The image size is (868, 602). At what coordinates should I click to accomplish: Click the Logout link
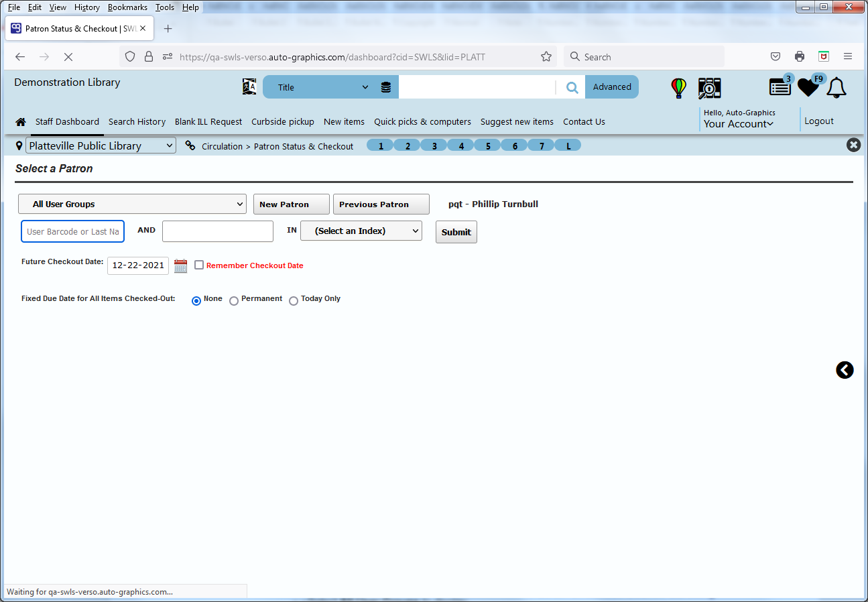(x=819, y=121)
